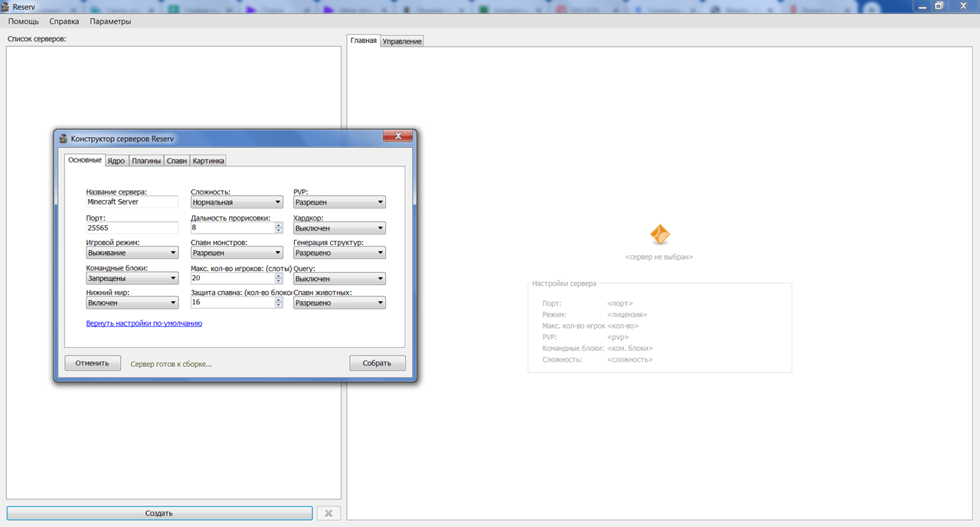The width and height of the screenshot is (980, 527).
Task: Click the Собрать button
Action: pyautogui.click(x=377, y=363)
